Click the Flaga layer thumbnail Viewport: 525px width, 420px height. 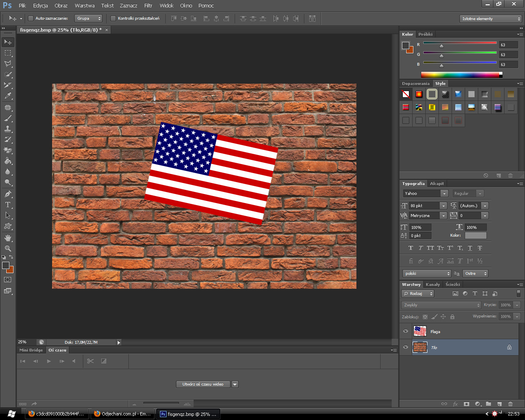click(420, 331)
